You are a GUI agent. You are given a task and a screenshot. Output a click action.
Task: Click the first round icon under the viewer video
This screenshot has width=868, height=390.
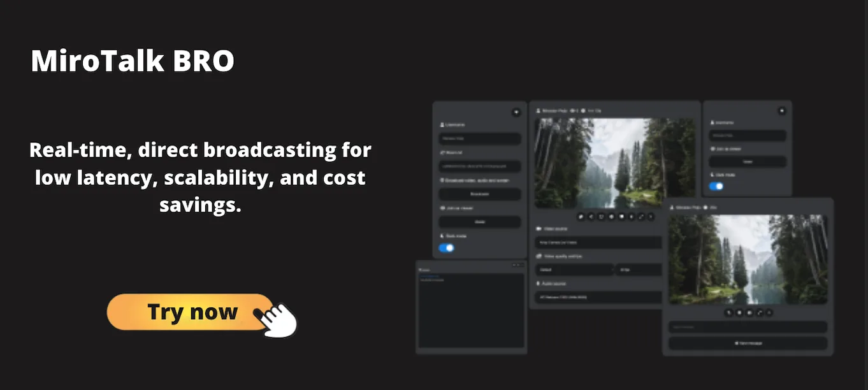tap(729, 312)
